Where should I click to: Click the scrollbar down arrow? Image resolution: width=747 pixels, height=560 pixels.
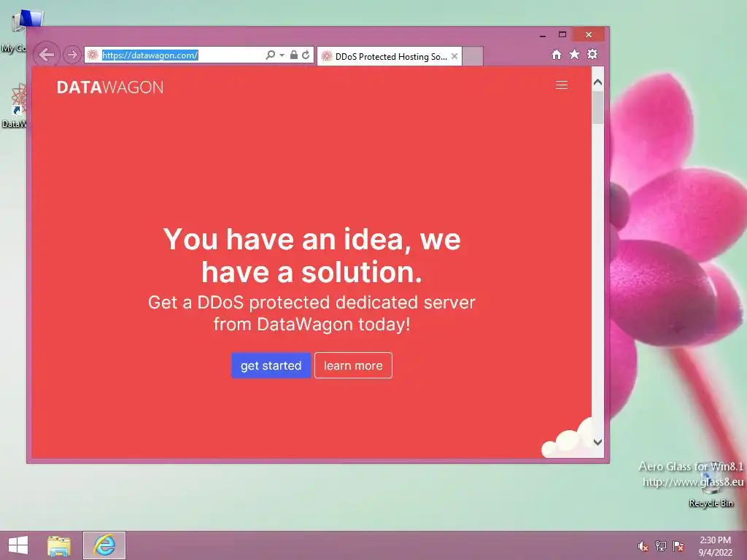pos(598,442)
